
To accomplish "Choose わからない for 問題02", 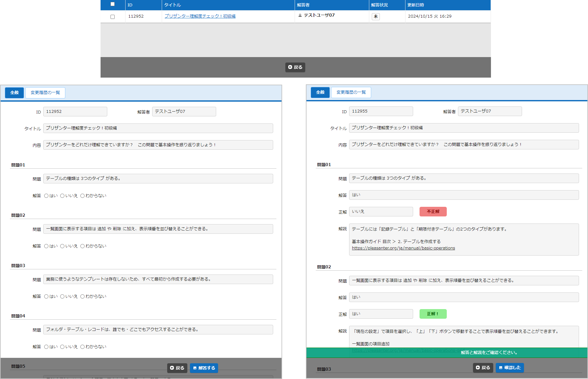I will (x=82, y=246).
